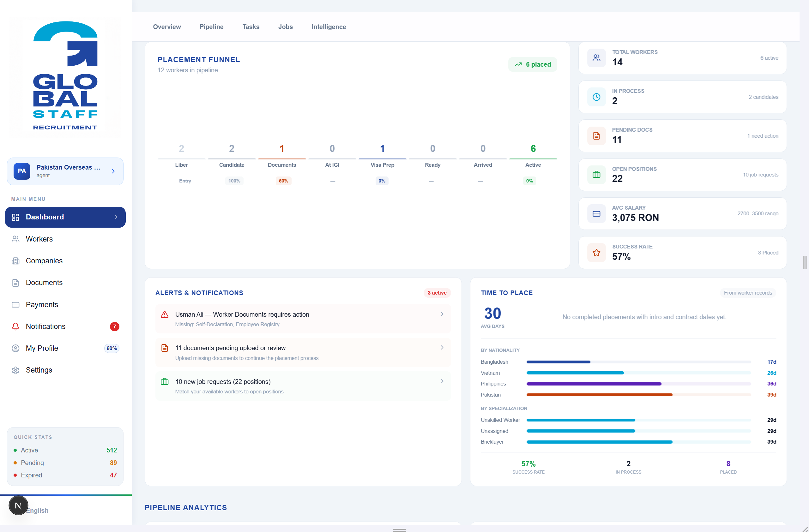Open the Workers sidebar icon
The width and height of the screenshot is (809, 532).
click(x=15, y=239)
